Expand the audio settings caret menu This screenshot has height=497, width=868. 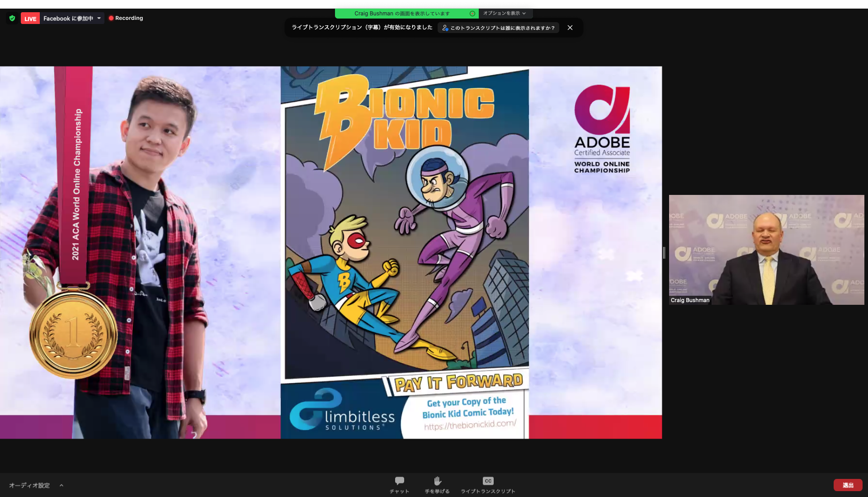[61, 485]
